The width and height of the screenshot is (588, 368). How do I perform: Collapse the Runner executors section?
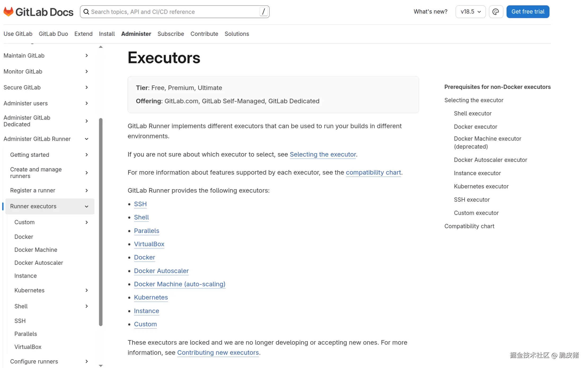87,206
